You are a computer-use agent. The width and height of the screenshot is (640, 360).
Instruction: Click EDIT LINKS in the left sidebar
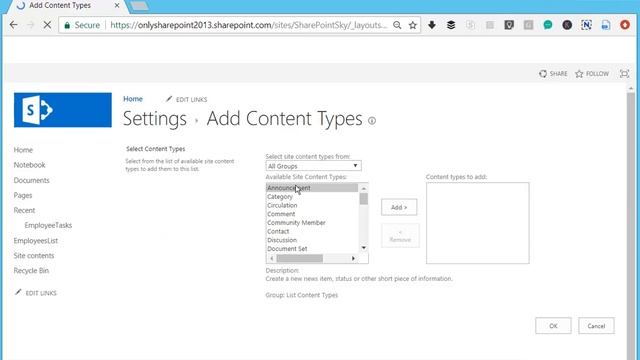pyautogui.click(x=36, y=293)
